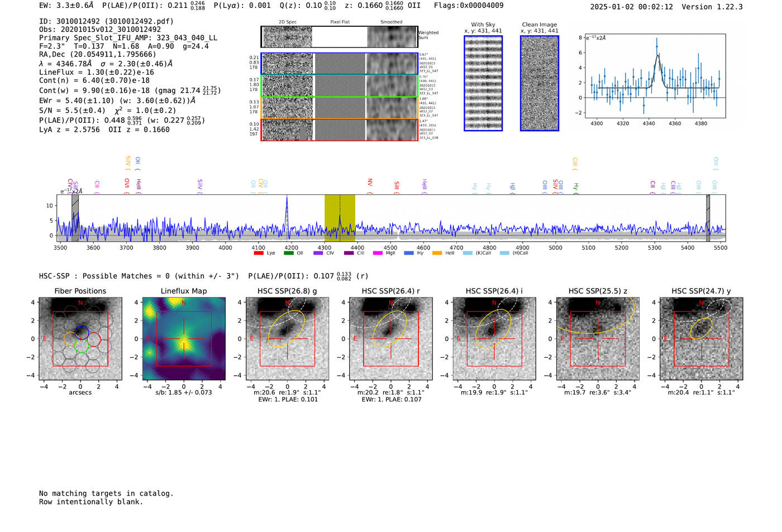Click the (H)CaII legend swatch

tap(504, 253)
